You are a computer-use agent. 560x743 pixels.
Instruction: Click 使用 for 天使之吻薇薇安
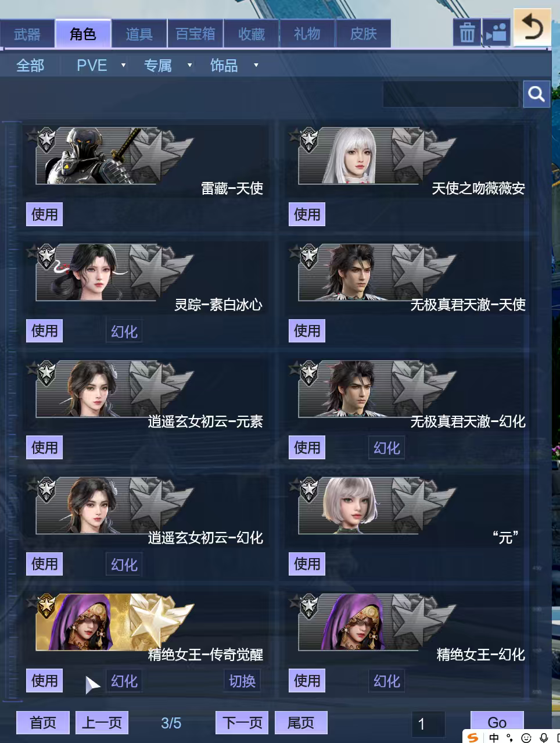[x=307, y=215]
